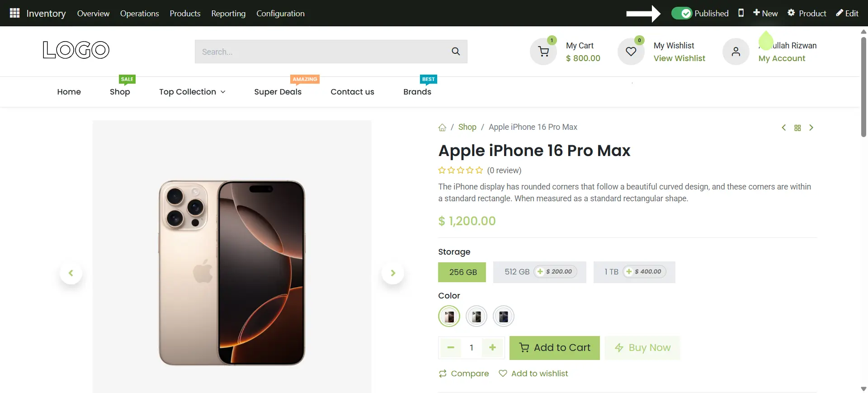Open the apps grid menu icon
The height and width of the screenshot is (393, 868).
(14, 13)
